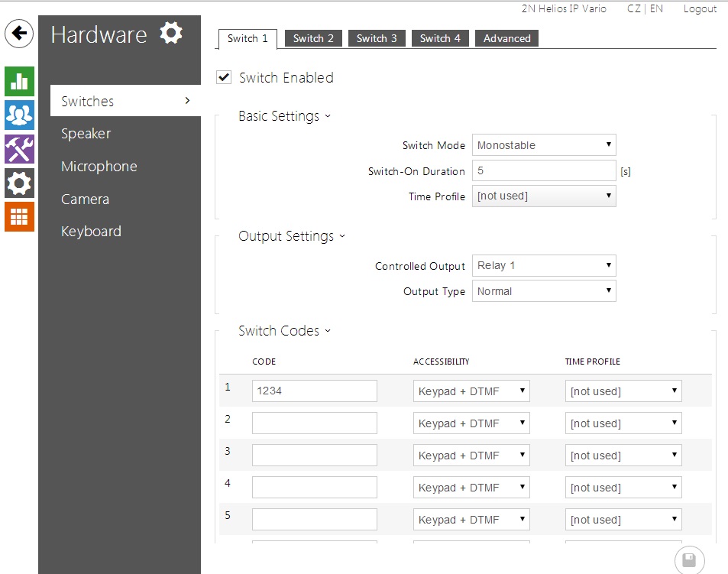Switch to the Advanced tab
The image size is (728, 574).
point(506,38)
